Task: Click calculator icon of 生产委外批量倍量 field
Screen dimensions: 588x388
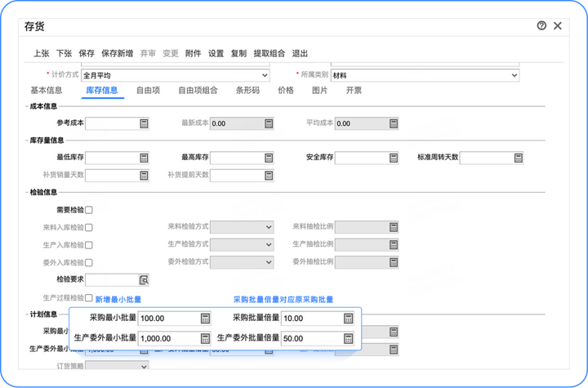Action: pyautogui.click(x=349, y=338)
